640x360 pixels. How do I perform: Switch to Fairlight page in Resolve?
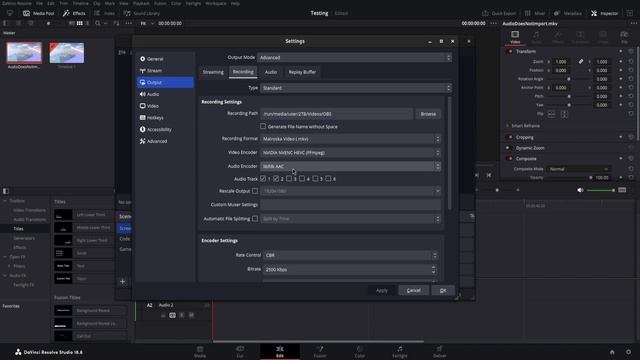point(400,352)
